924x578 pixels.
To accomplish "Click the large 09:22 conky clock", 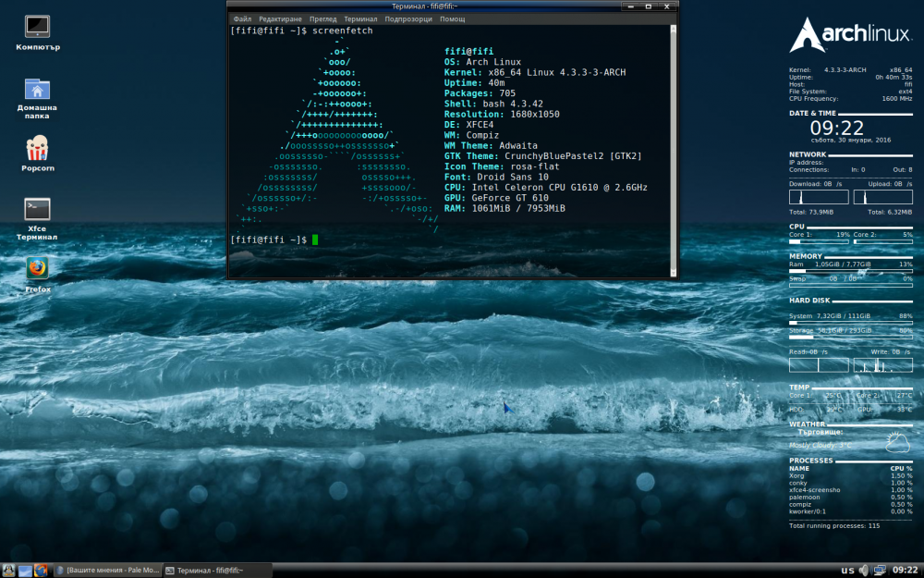I will tap(837, 128).
